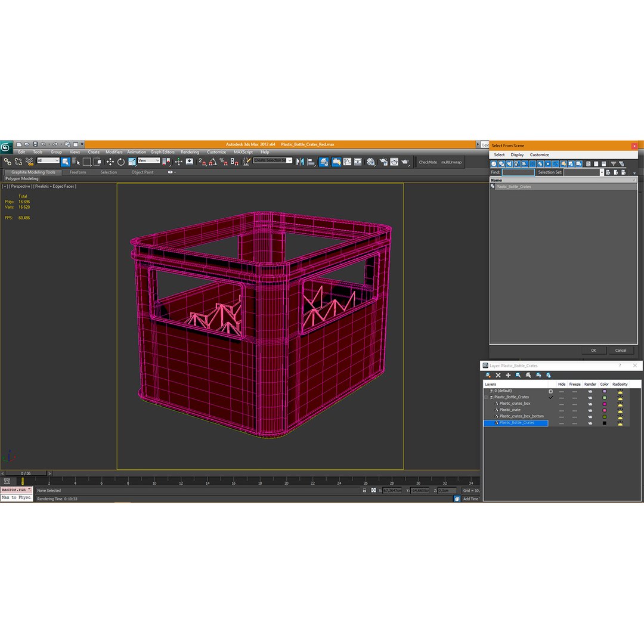The width and height of the screenshot is (644, 644).
Task: Open Display menu in Select From Scene
Action: click(517, 155)
